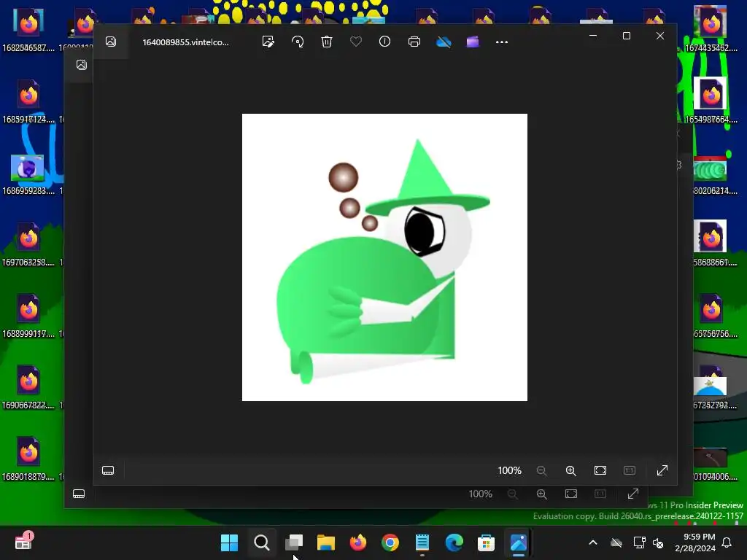747x560 pixels.
Task: Click the 100% zoom value in front window
Action: click(509, 470)
